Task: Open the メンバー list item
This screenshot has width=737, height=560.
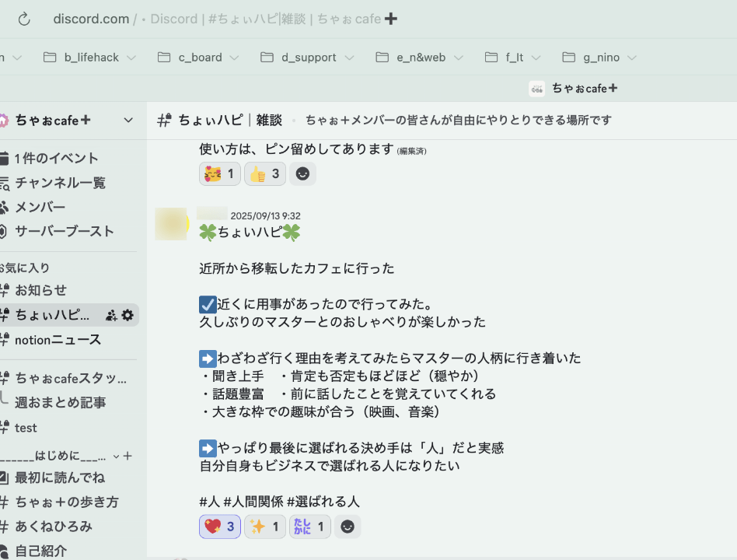Action: click(40, 207)
